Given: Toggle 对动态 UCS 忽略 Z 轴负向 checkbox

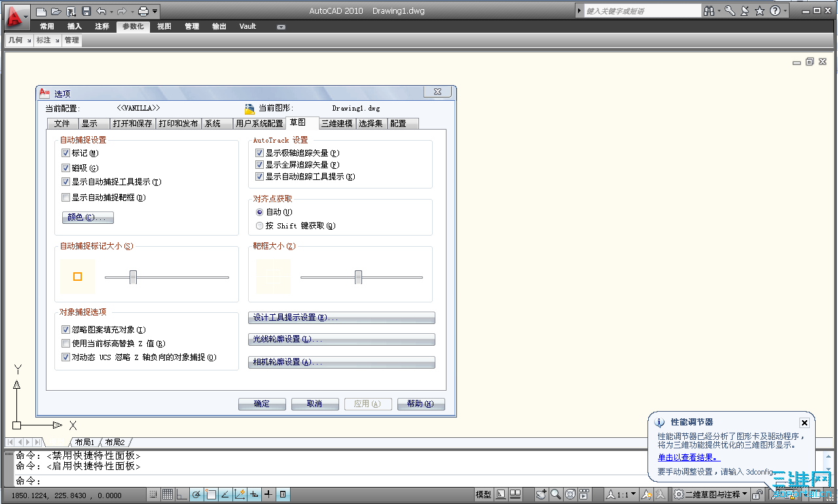Looking at the screenshot, I should (x=65, y=357).
